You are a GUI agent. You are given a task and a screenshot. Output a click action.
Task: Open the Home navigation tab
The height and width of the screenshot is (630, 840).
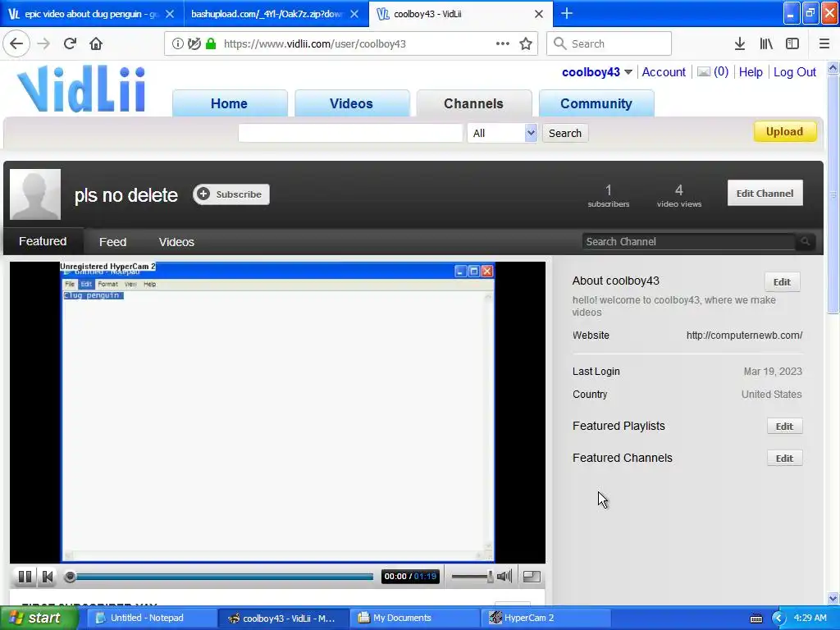click(230, 103)
